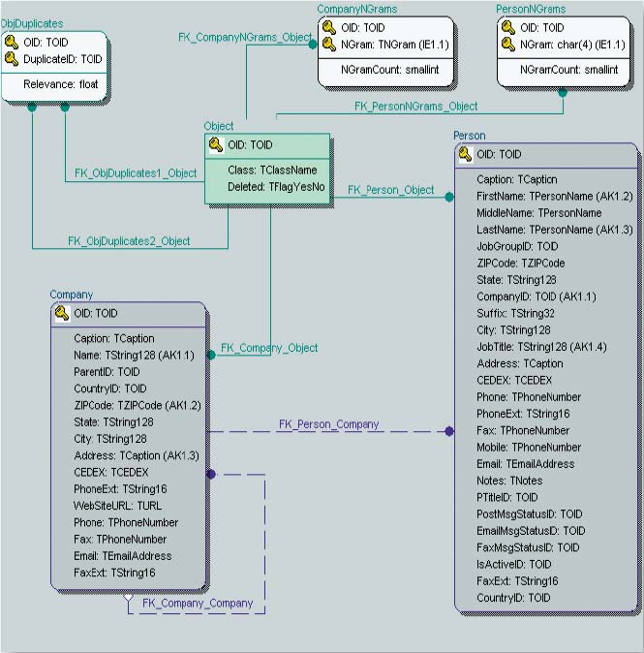Click the OID key icon in Object entity
Image resolution: width=644 pixels, height=653 pixels.
(216, 145)
